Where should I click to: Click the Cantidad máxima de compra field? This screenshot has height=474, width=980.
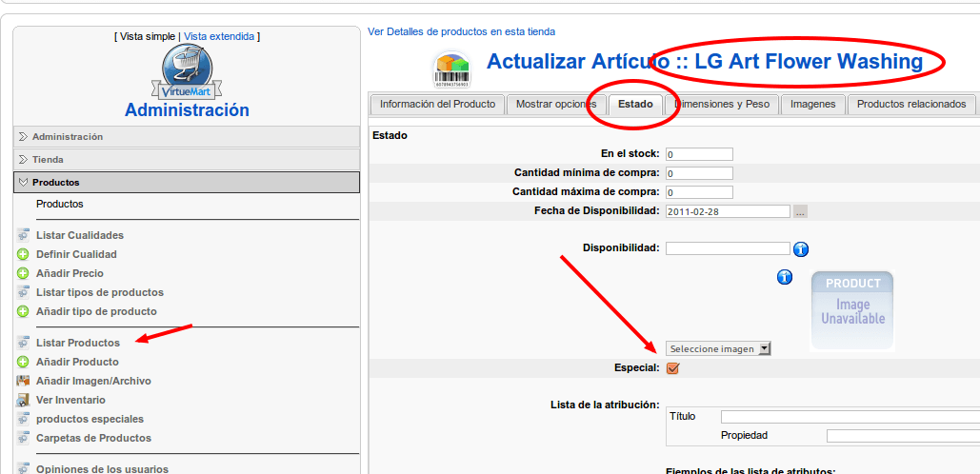pos(699,191)
